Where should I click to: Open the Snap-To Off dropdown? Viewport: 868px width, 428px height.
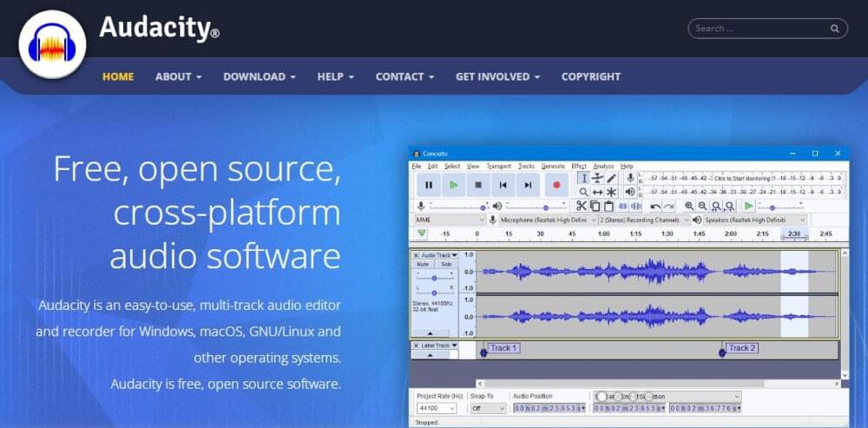pos(488,408)
